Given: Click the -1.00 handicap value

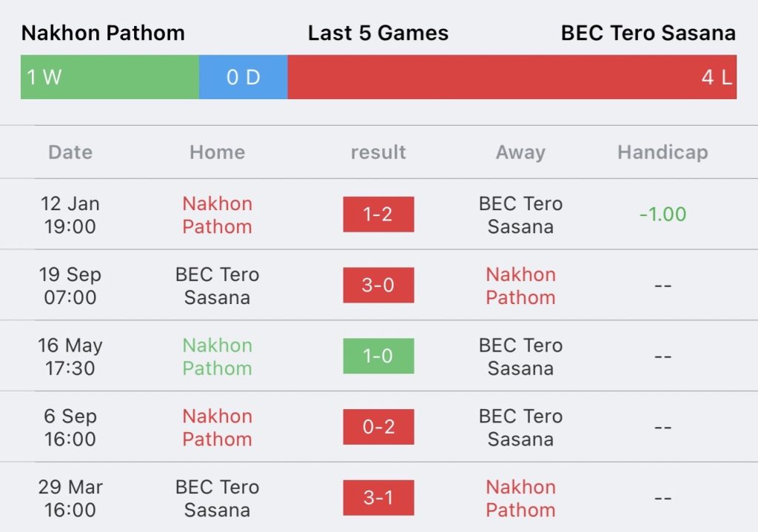Looking at the screenshot, I should (663, 215).
